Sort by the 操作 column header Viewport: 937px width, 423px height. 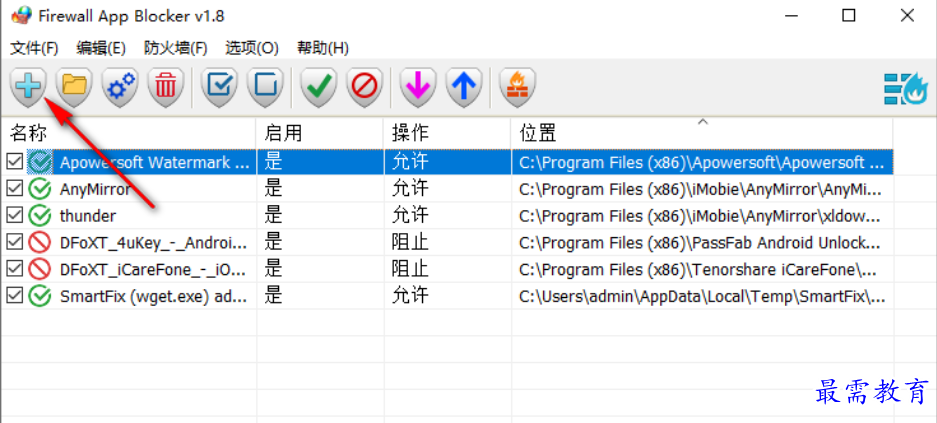pyautogui.click(x=448, y=133)
